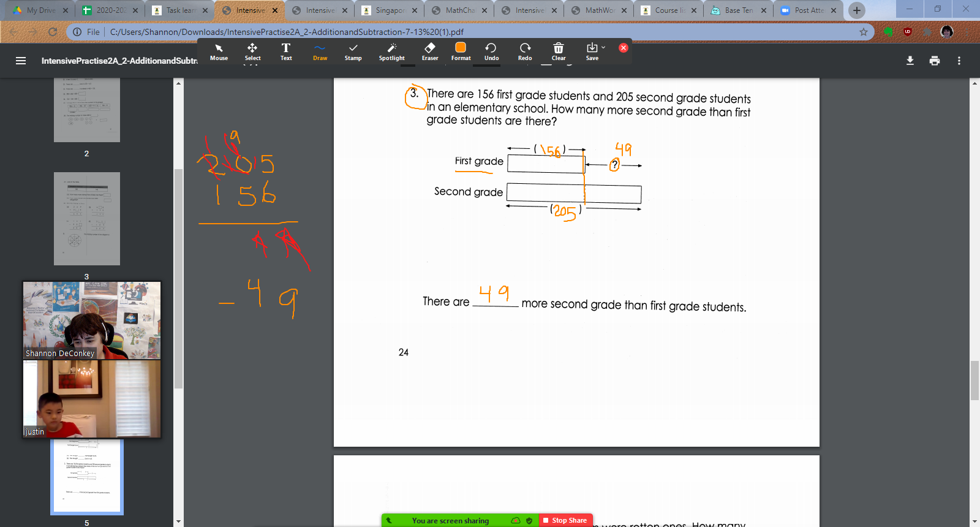Select the Eraser tool

pos(430,52)
